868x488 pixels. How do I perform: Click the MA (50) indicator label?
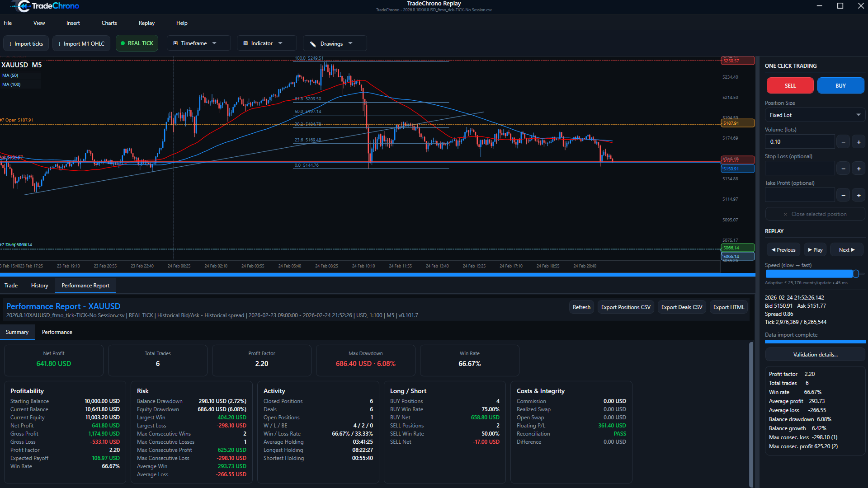tap(10, 75)
